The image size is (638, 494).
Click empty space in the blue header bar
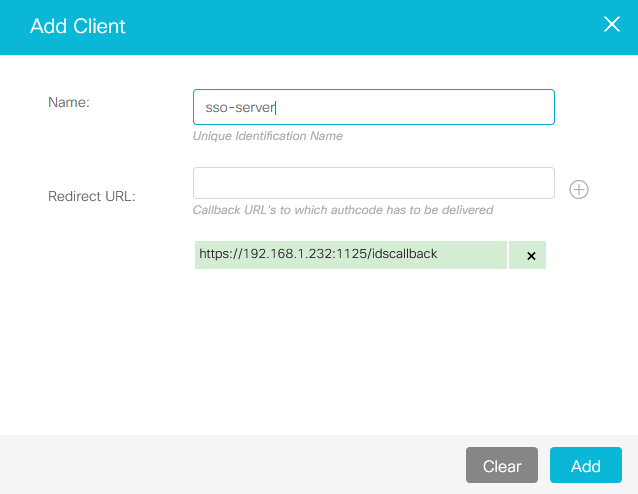350,26
